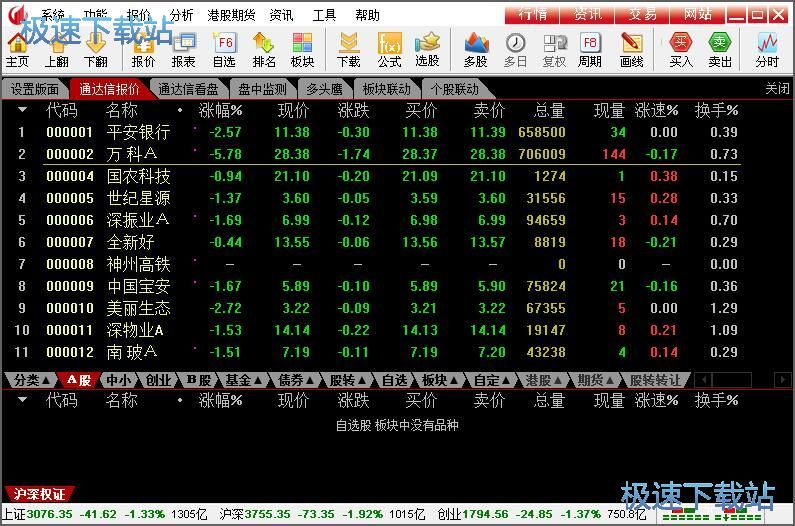Click the 多日 multi-day clock icon
Viewport: 795px width, 526px height.
515,50
